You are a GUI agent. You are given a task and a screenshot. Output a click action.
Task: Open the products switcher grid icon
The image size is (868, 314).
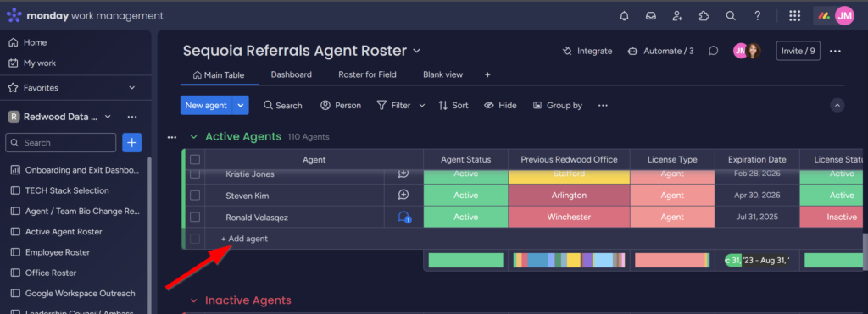pos(795,16)
